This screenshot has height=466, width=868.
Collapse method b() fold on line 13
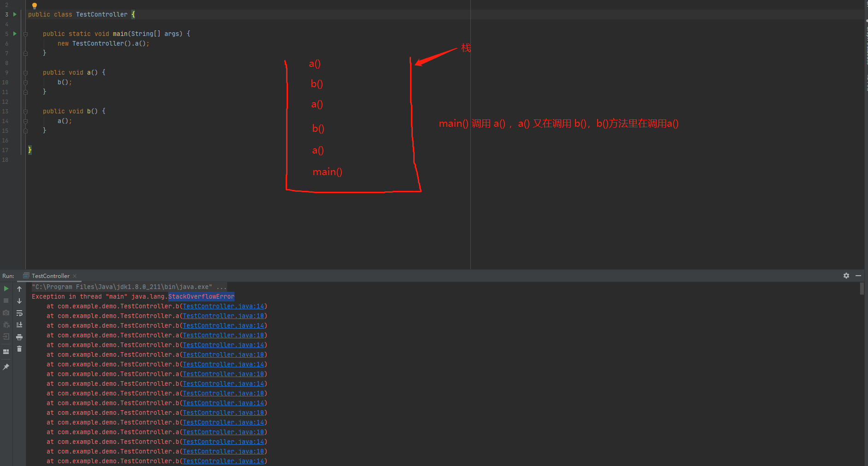coord(26,112)
